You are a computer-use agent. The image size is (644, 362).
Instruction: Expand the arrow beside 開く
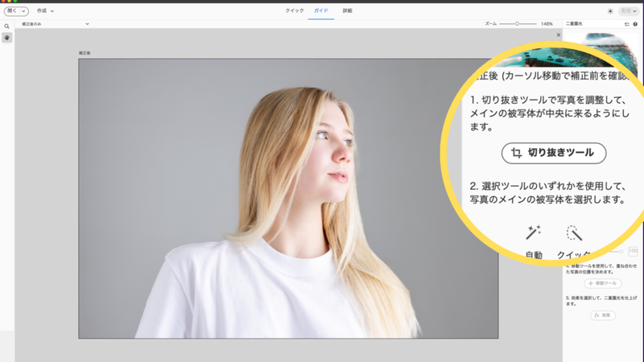pos(24,11)
